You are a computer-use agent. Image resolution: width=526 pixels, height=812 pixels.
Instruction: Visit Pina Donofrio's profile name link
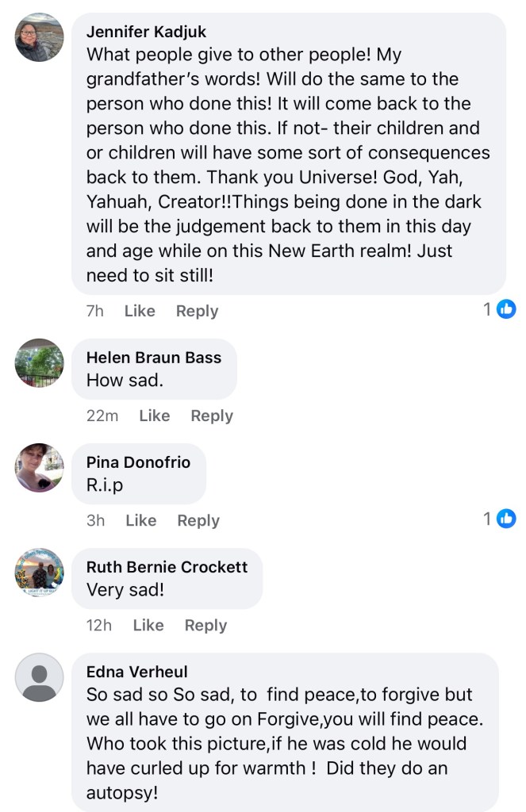[x=138, y=462]
